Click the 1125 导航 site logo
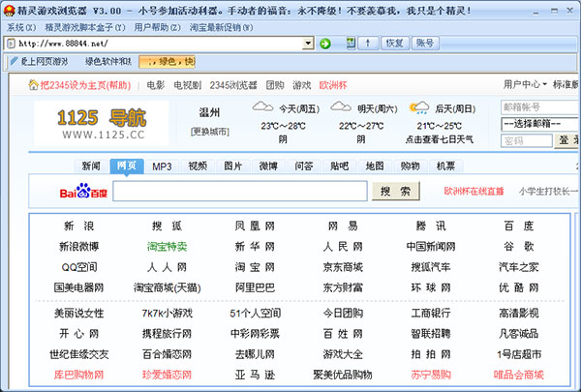This screenshot has width=581, height=392. pyautogui.click(x=102, y=123)
